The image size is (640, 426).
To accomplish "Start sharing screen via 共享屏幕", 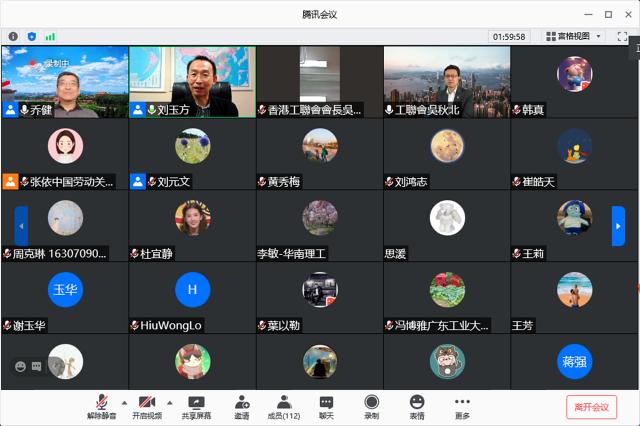I will point(196,405).
